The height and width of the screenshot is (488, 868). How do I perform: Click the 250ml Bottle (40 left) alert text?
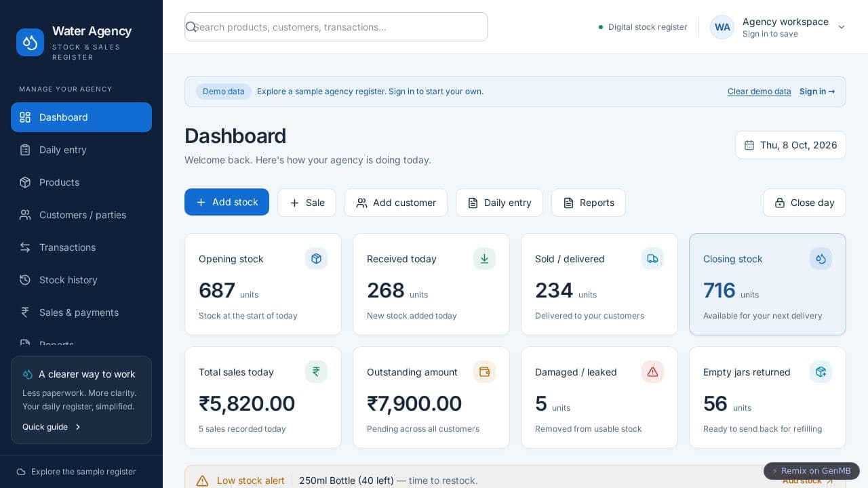pyautogui.click(x=347, y=481)
